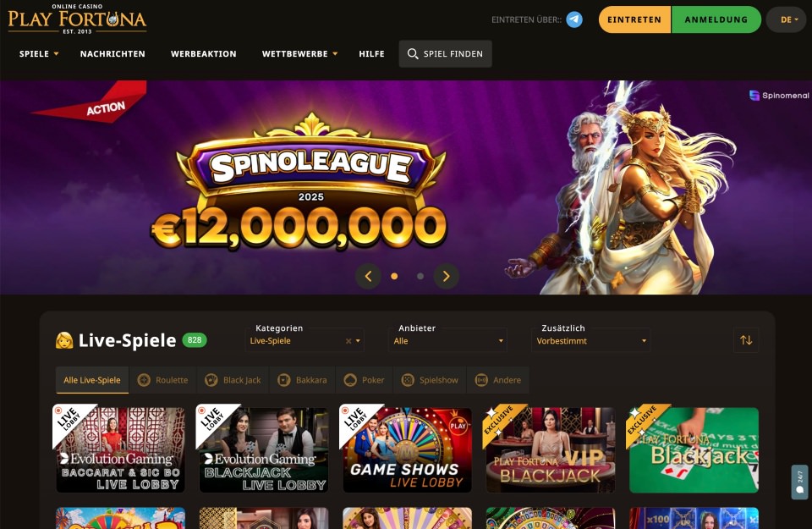Open the 24/7 live chat widget
812x529 pixels.
799,482
